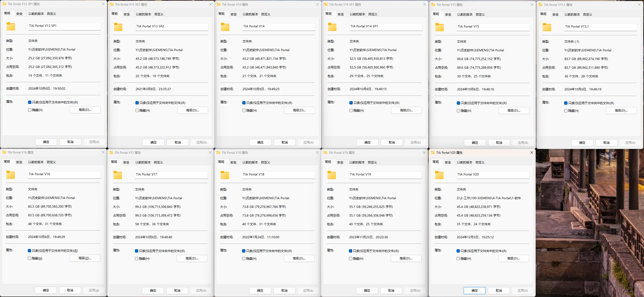Click the TIA Portal V19 folder name field
This screenshot has width=644, height=297.
click(x=385, y=174)
